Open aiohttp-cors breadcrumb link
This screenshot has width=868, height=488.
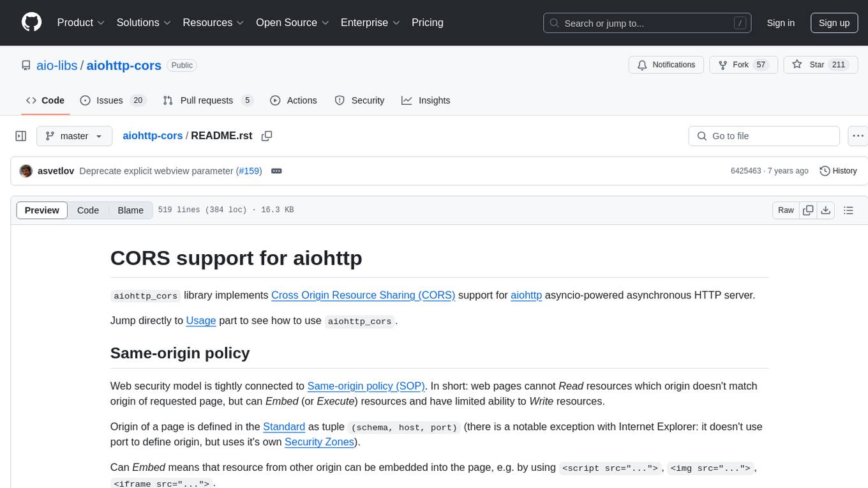tap(153, 135)
